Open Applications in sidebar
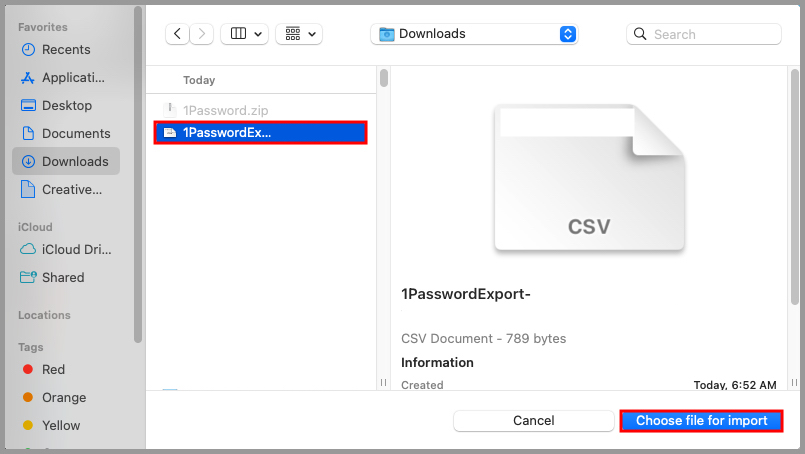Viewport: 805px width, 454px height. click(72, 77)
